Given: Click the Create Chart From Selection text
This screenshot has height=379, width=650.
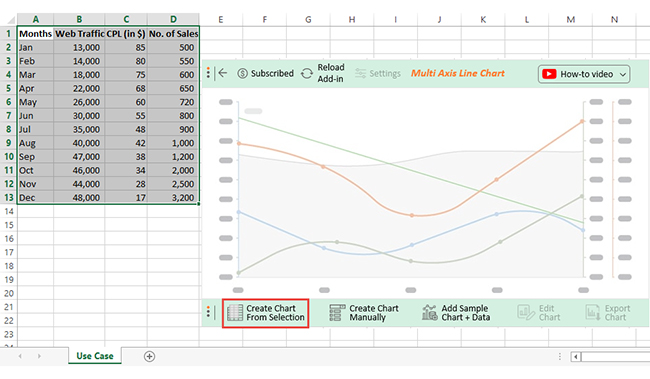Looking at the screenshot, I should pos(275,313).
